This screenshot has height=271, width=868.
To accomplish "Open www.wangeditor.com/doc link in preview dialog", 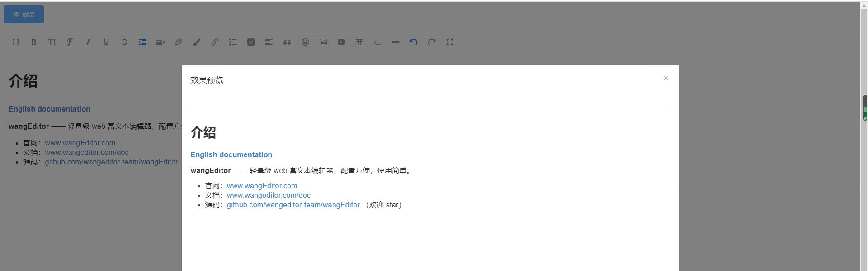I will 269,195.
